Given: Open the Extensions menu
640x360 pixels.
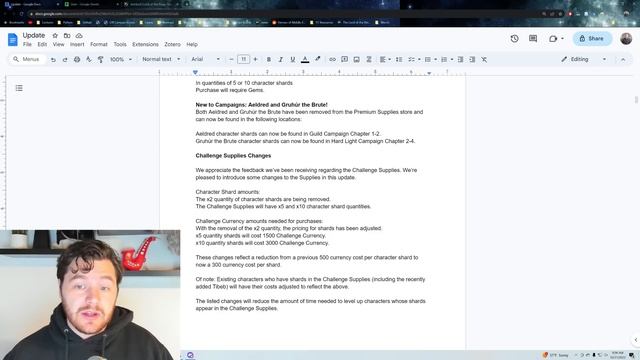Looking at the screenshot, I should (145, 44).
